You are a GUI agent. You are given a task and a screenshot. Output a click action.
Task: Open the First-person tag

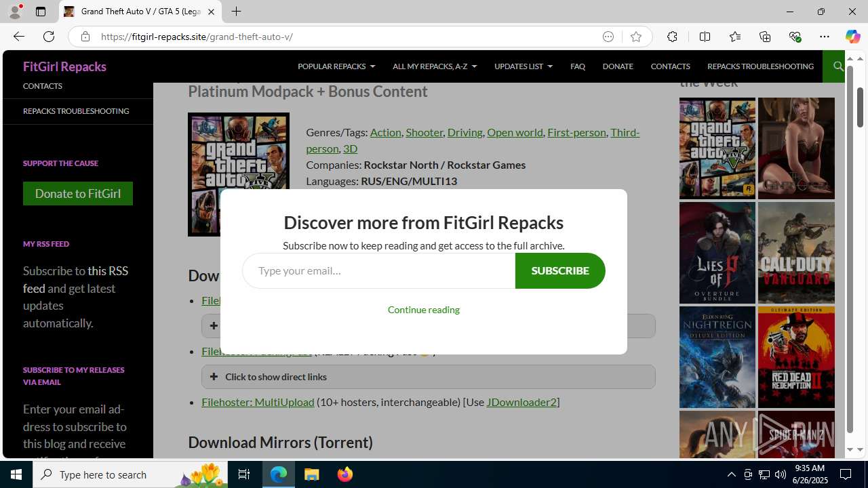tap(576, 132)
